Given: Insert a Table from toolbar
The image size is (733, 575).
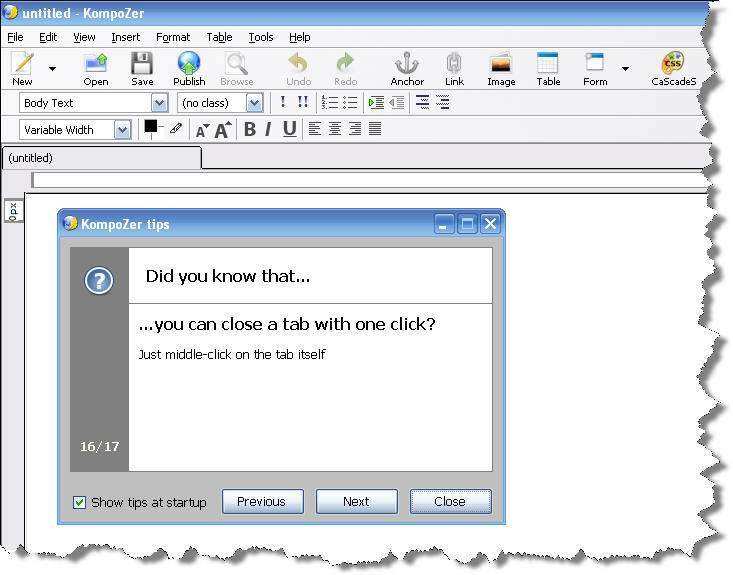Looking at the screenshot, I should point(548,65).
